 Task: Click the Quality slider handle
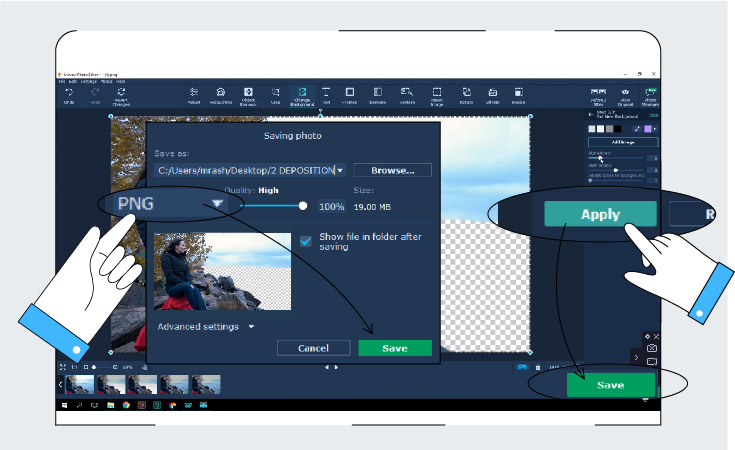tap(303, 206)
